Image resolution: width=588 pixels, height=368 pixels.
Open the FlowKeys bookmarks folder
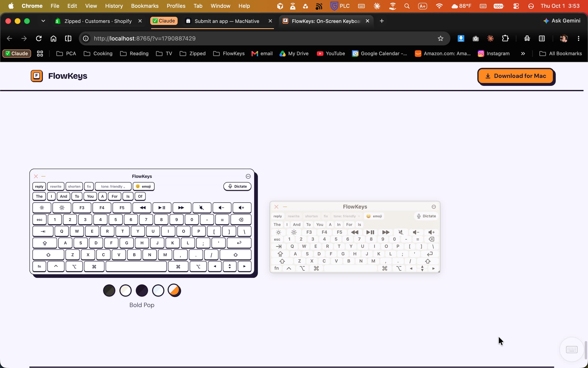tap(229, 53)
